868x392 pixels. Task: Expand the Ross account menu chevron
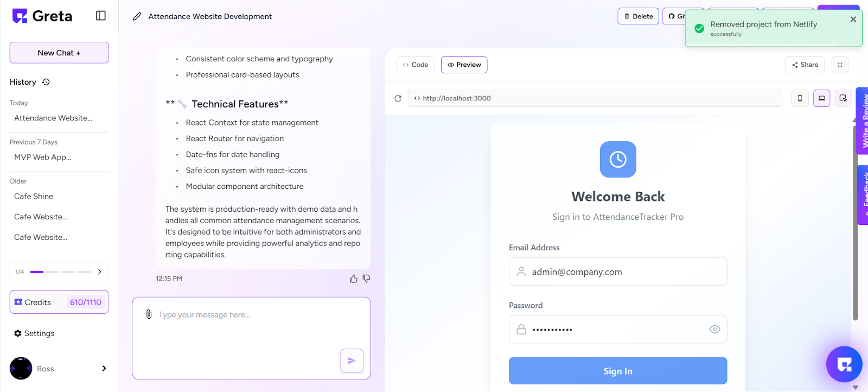coord(104,369)
